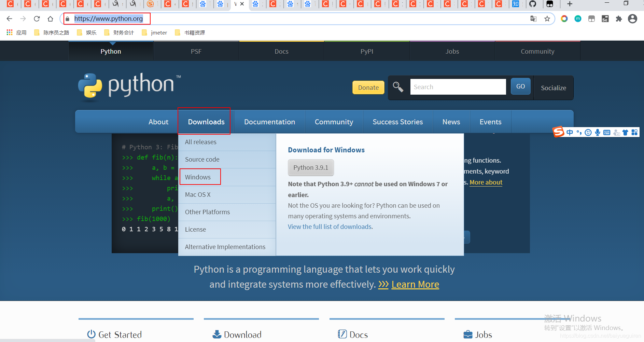Download Python 3.9.1 button
This screenshot has height=342, width=644.
[311, 168]
